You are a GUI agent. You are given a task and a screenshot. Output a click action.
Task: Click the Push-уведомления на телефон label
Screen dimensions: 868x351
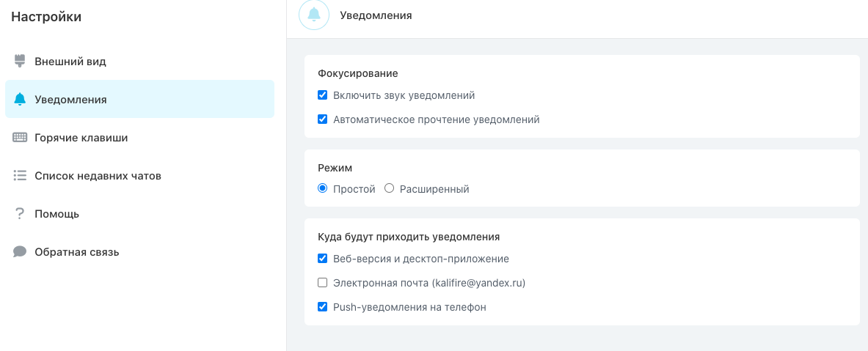tap(409, 307)
